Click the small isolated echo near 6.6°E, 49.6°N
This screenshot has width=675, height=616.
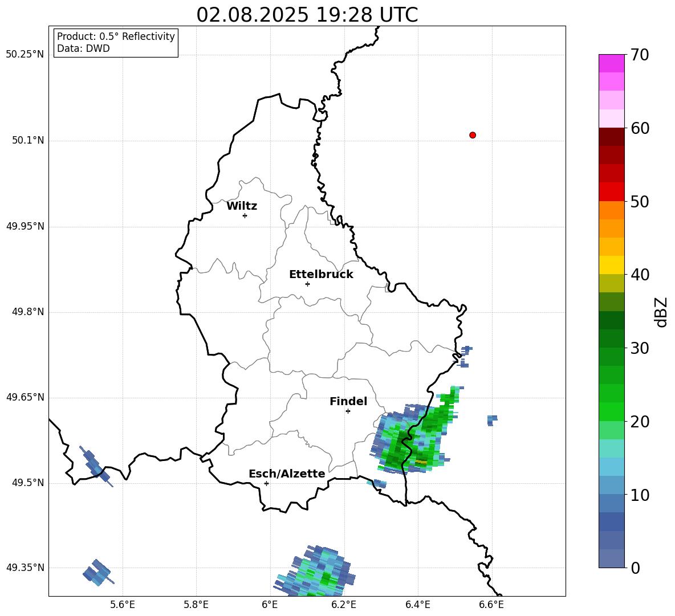[x=492, y=421]
